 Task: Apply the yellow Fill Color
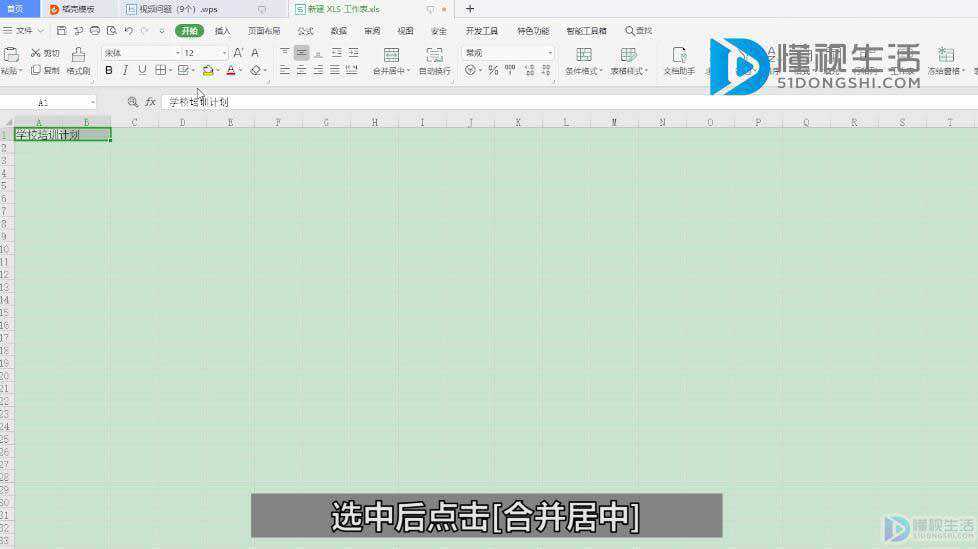(x=208, y=70)
